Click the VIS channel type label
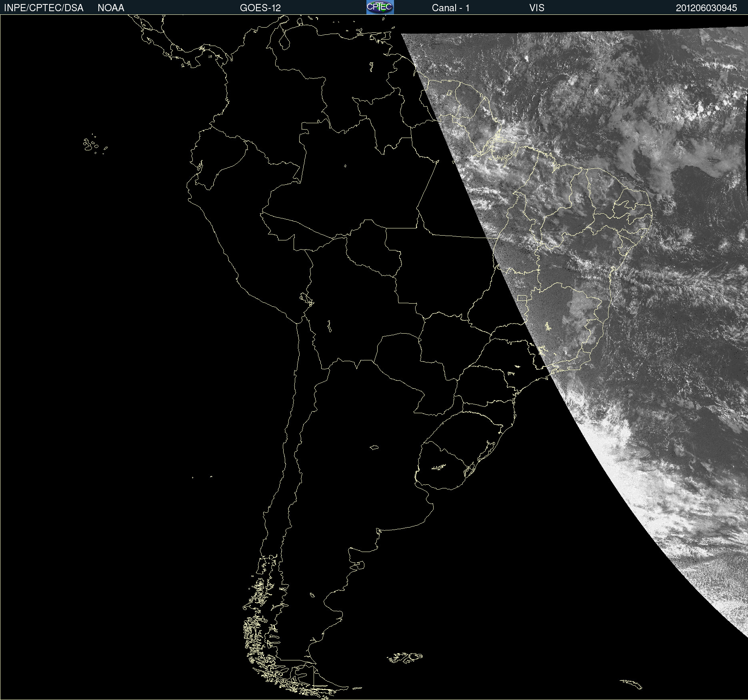748x700 pixels. click(x=536, y=8)
